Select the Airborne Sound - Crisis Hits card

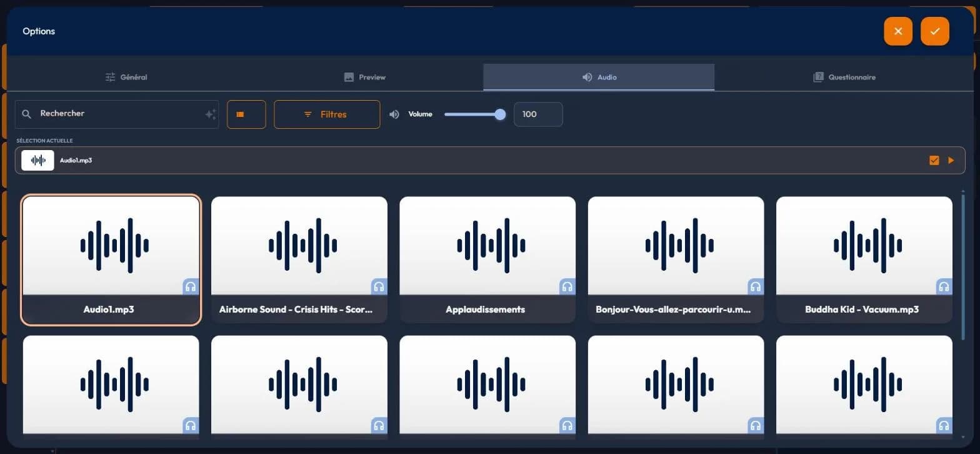pyautogui.click(x=299, y=260)
